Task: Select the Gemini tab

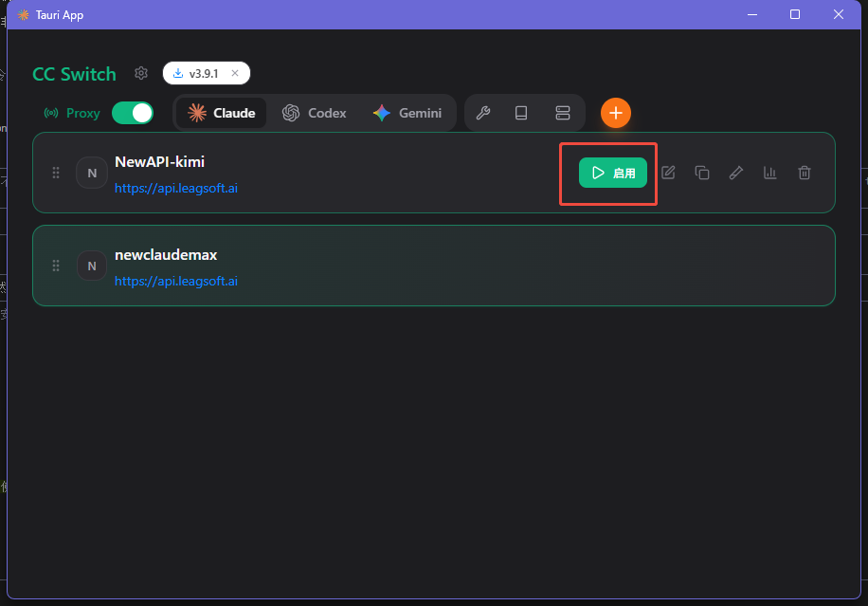Action: point(407,113)
